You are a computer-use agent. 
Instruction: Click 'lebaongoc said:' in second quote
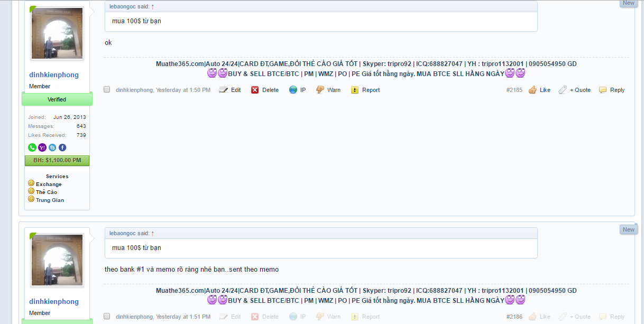pyautogui.click(x=129, y=233)
